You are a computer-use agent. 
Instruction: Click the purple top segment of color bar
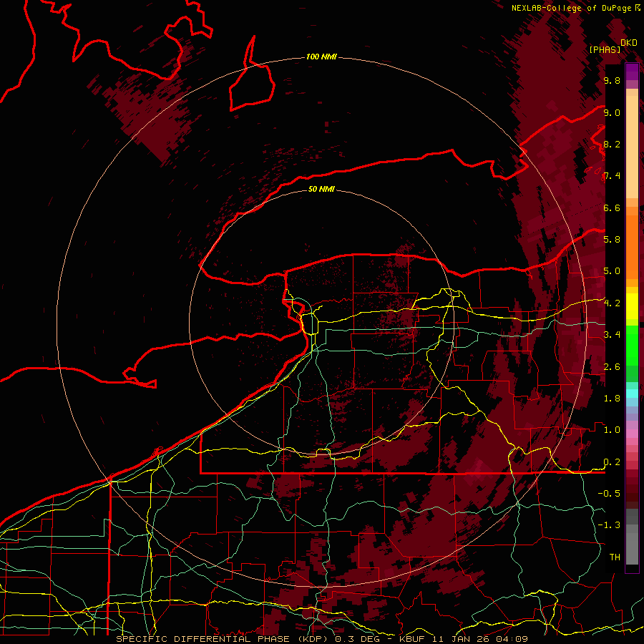632,72
